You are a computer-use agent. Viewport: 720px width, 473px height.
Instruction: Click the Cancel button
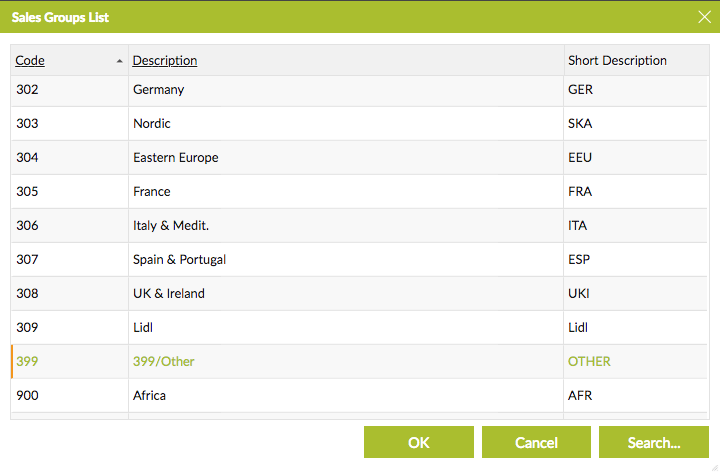pos(536,442)
